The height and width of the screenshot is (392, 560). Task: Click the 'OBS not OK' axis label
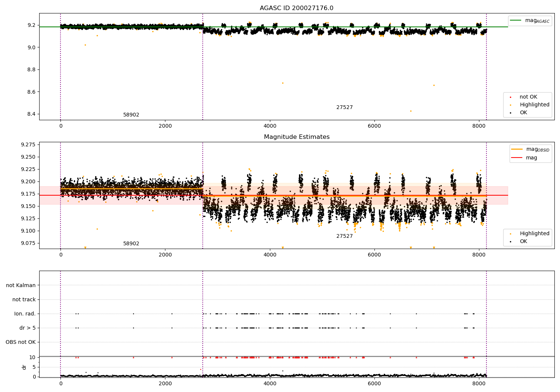[x=21, y=342]
